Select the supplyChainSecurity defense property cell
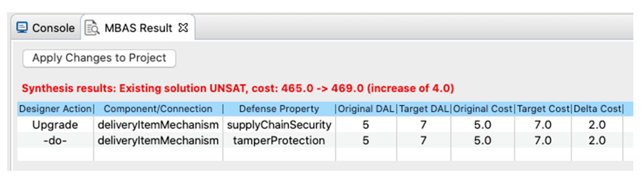Screen dimensions: 644x179 coord(279,125)
